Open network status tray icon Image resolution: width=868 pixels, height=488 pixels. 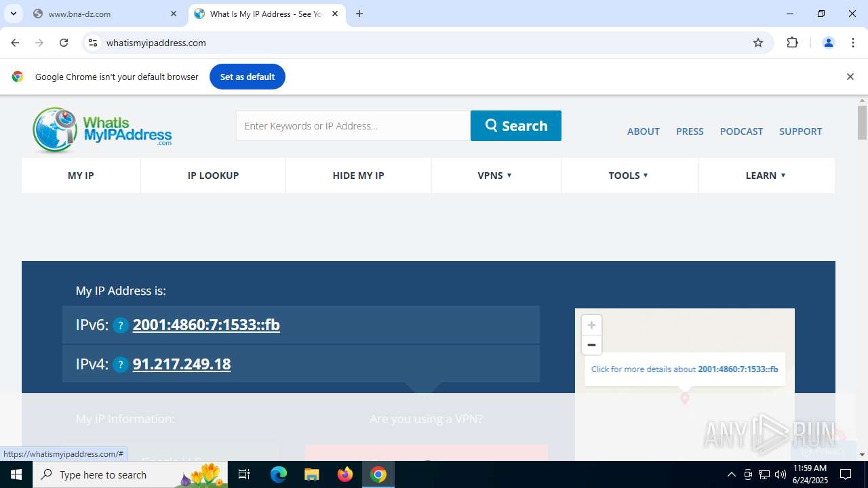(764, 474)
